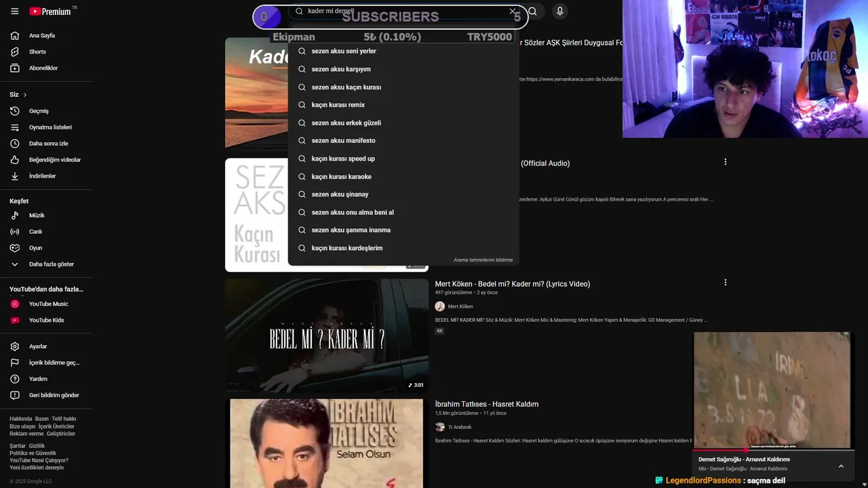Open the hamburger guide menu
This screenshot has width=868, height=488.
14,12
